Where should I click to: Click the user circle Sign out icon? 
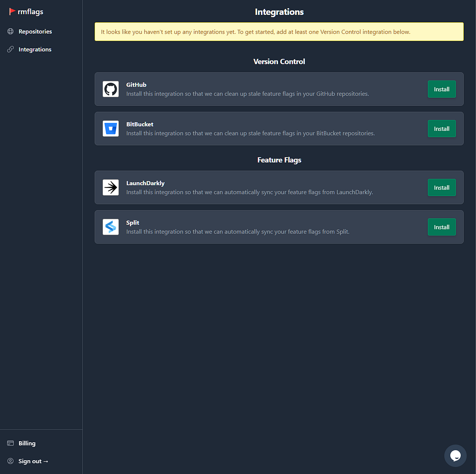pos(10,461)
